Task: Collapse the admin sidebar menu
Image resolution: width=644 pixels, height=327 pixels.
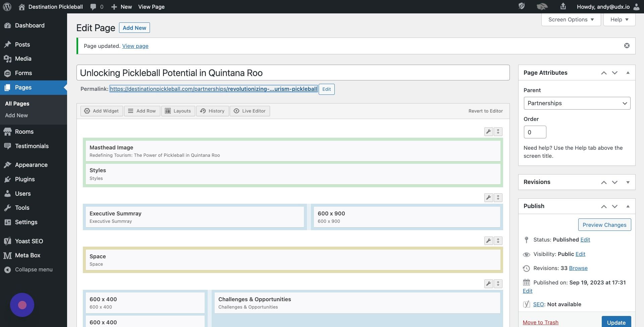Action: click(34, 269)
